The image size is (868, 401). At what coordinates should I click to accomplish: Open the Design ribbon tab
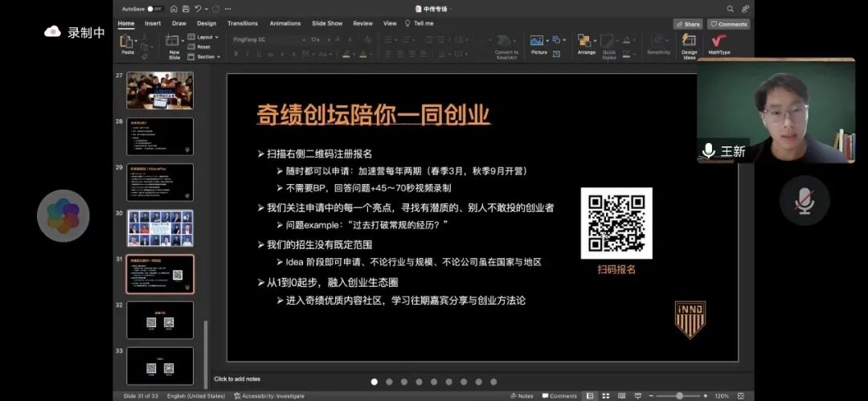click(207, 23)
